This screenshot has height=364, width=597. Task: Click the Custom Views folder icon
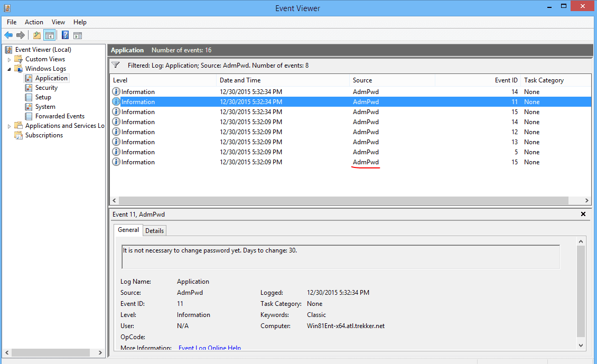pyautogui.click(x=18, y=59)
